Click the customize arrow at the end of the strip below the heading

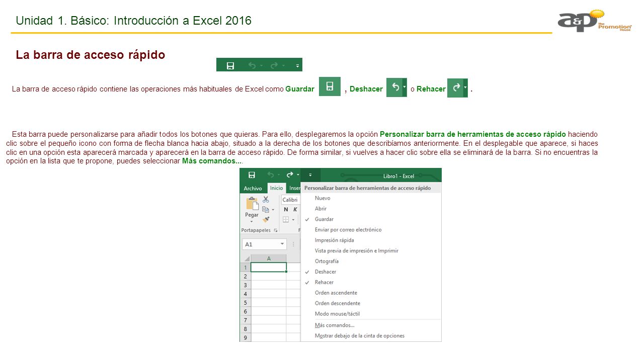click(297, 65)
